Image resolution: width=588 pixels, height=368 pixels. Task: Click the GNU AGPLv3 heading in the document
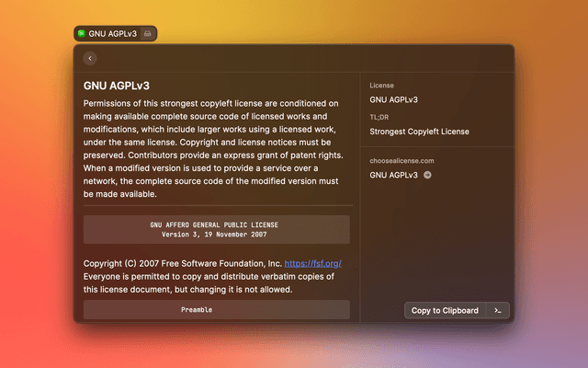(x=116, y=85)
